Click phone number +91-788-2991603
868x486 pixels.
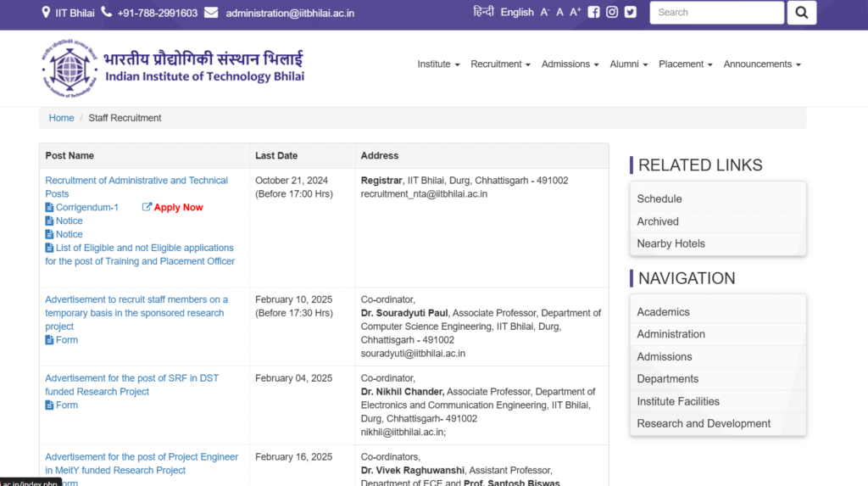pyautogui.click(x=157, y=13)
